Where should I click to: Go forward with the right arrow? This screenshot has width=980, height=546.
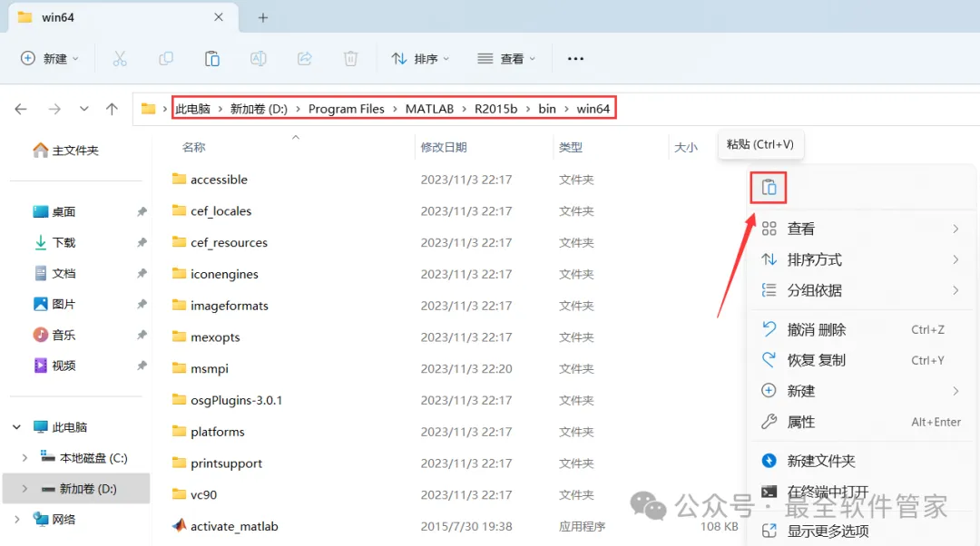(54, 109)
